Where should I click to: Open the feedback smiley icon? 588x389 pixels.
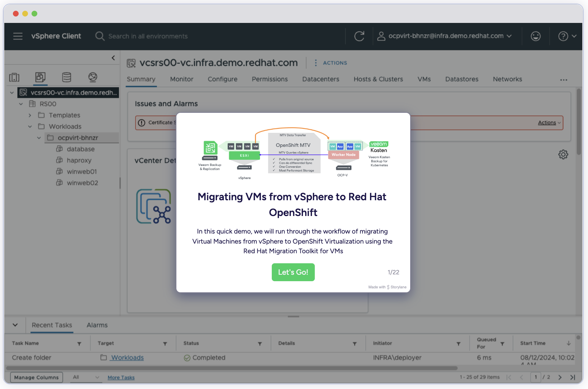pyautogui.click(x=535, y=36)
